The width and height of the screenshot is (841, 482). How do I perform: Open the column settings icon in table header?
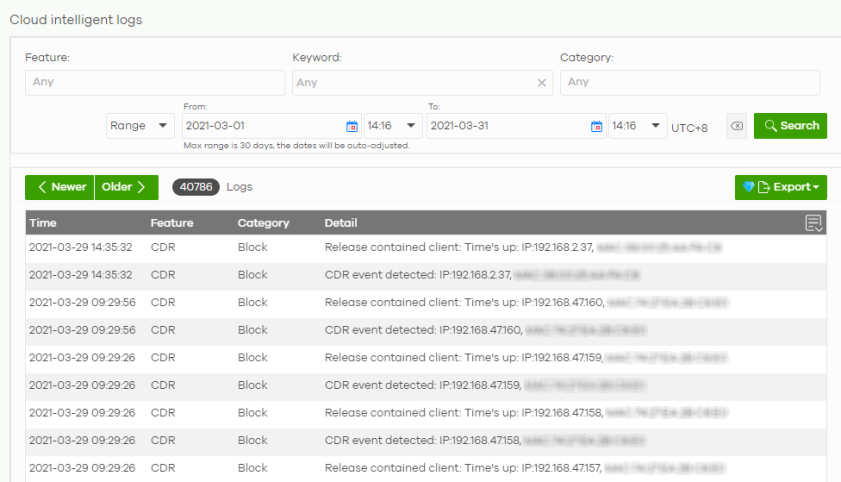[814, 223]
